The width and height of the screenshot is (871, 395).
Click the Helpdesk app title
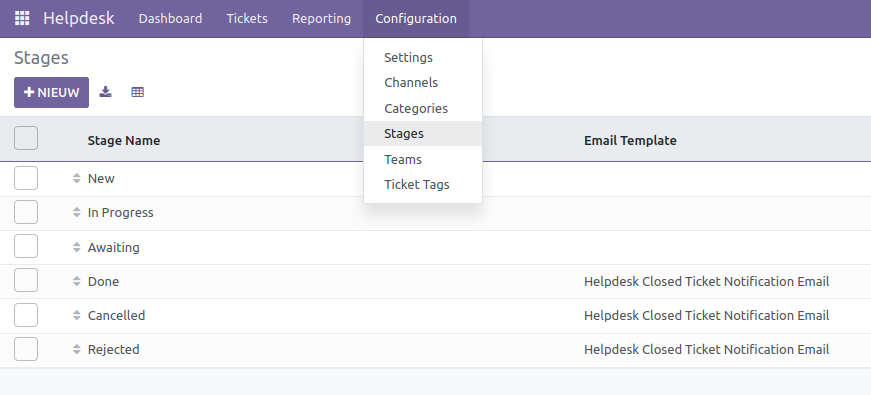pyautogui.click(x=79, y=18)
